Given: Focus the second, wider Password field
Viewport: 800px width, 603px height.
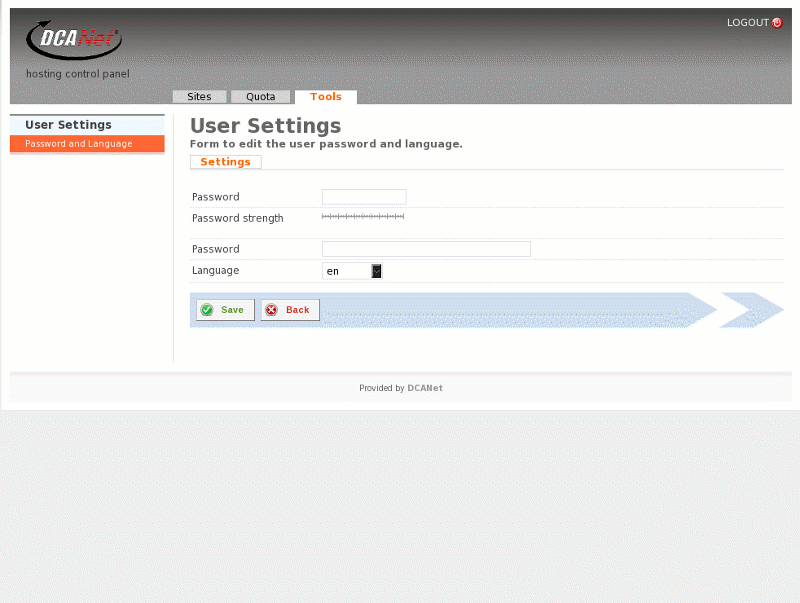Looking at the screenshot, I should point(426,249).
